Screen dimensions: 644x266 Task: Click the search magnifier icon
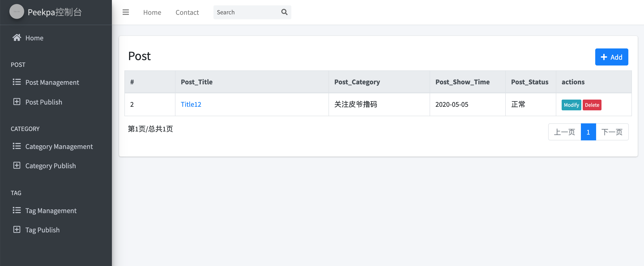[x=284, y=12]
